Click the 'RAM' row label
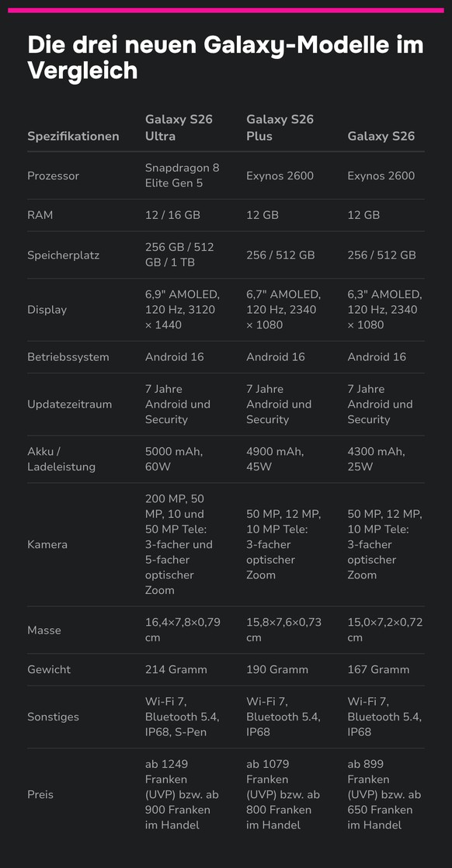 point(40,215)
